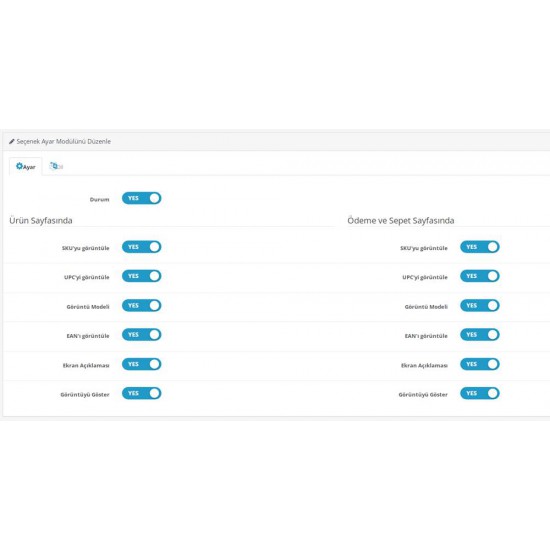Click the 'Ödeme ve Sepet Sayfasında' section heading

click(x=401, y=221)
